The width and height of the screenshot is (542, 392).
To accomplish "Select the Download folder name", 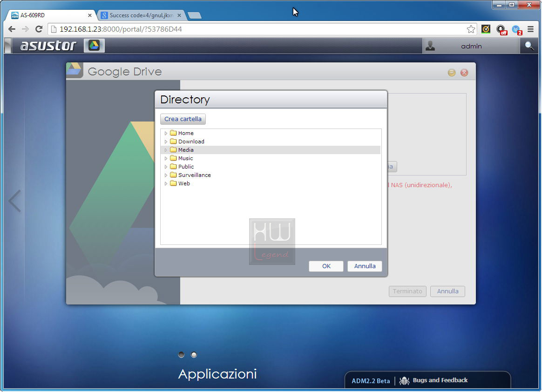I will tap(191, 142).
